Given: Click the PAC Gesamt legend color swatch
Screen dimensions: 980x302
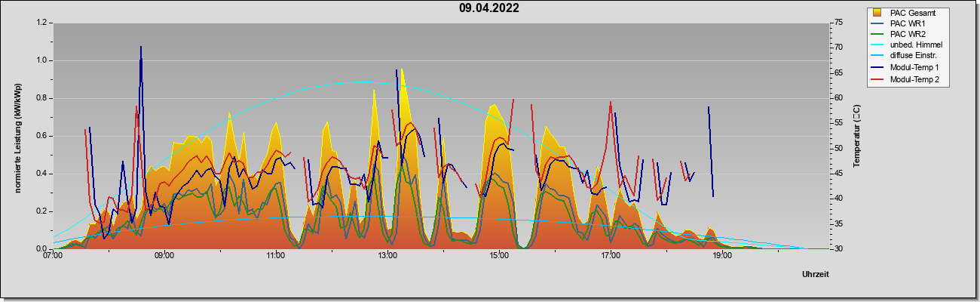Looking at the screenshot, I should (877, 13).
